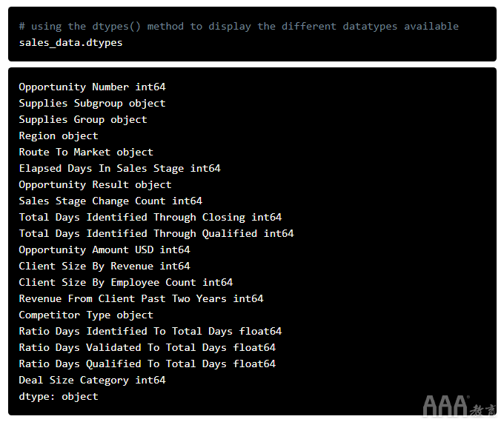Click the Deal Size Category int64 row
The width and height of the screenshot is (504, 422).
(92, 381)
